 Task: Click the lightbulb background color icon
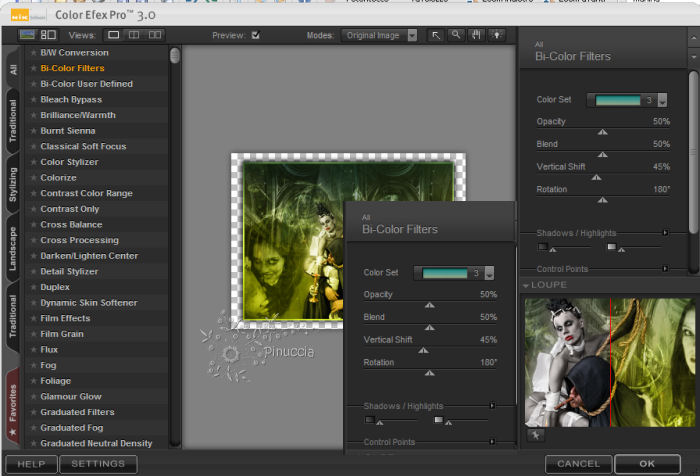point(496,35)
